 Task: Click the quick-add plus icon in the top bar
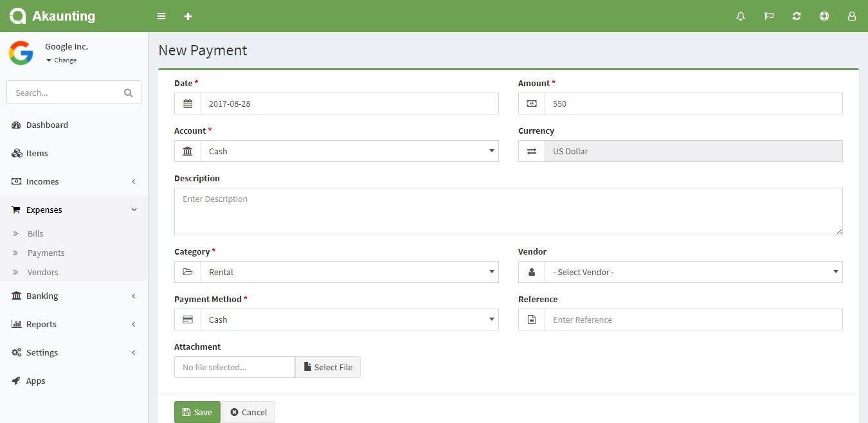(188, 16)
